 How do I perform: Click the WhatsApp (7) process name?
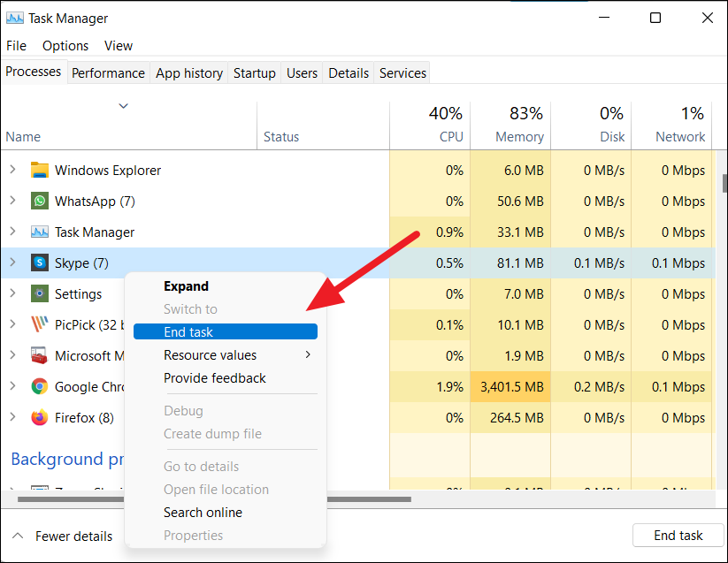(x=95, y=202)
